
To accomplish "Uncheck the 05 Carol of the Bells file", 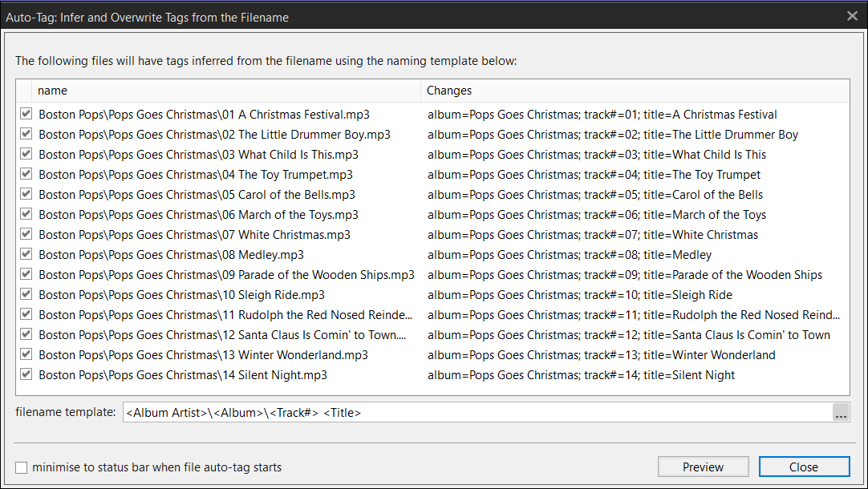I will tap(26, 194).
